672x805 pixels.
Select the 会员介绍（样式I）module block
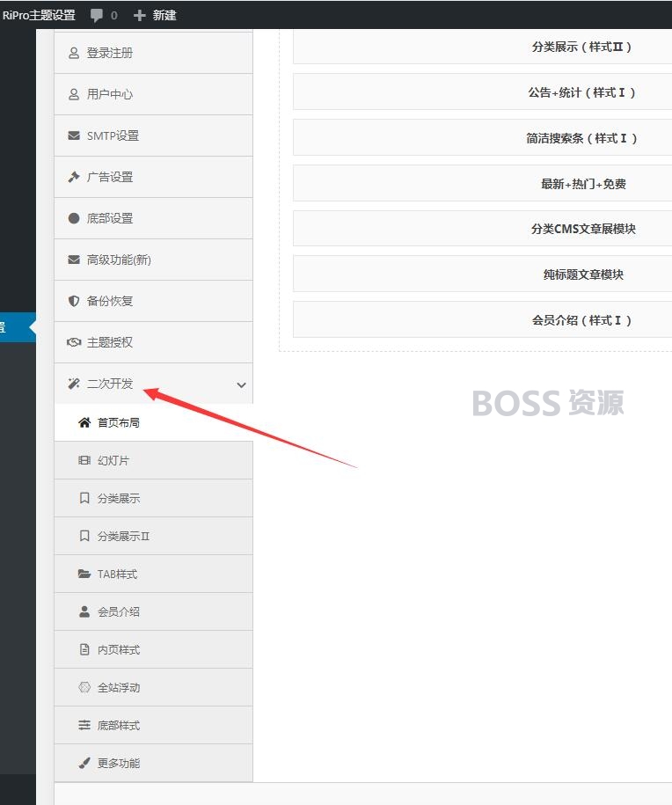(483, 320)
